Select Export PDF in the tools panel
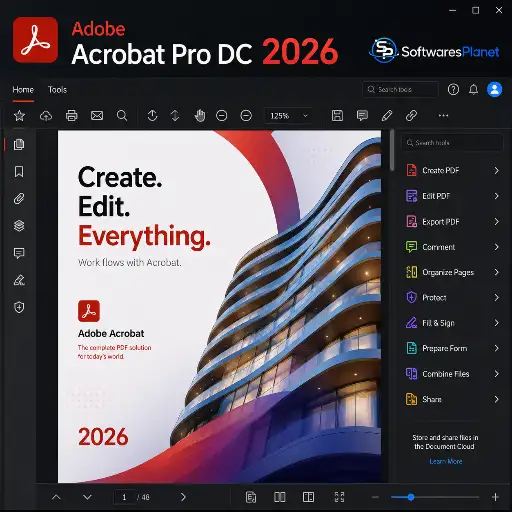 [441, 222]
